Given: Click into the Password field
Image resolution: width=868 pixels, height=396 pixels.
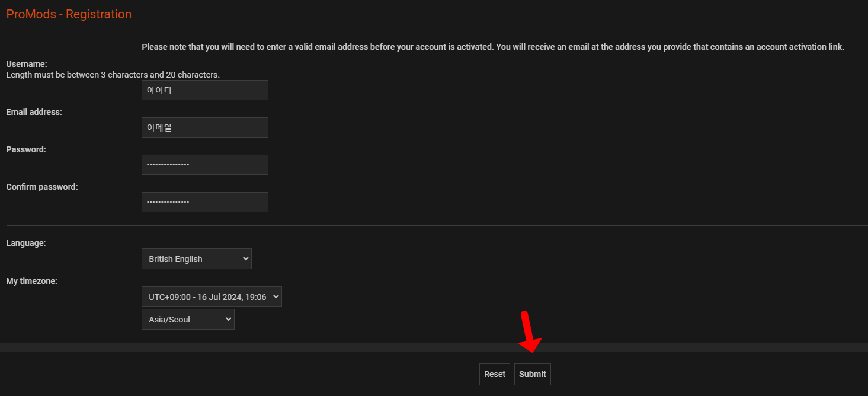Looking at the screenshot, I should (204, 165).
